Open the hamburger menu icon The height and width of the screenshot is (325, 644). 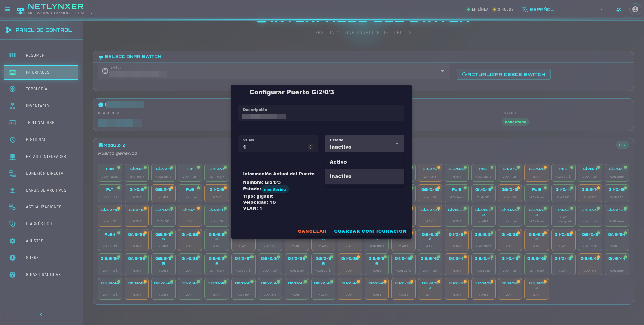tap(7, 9)
